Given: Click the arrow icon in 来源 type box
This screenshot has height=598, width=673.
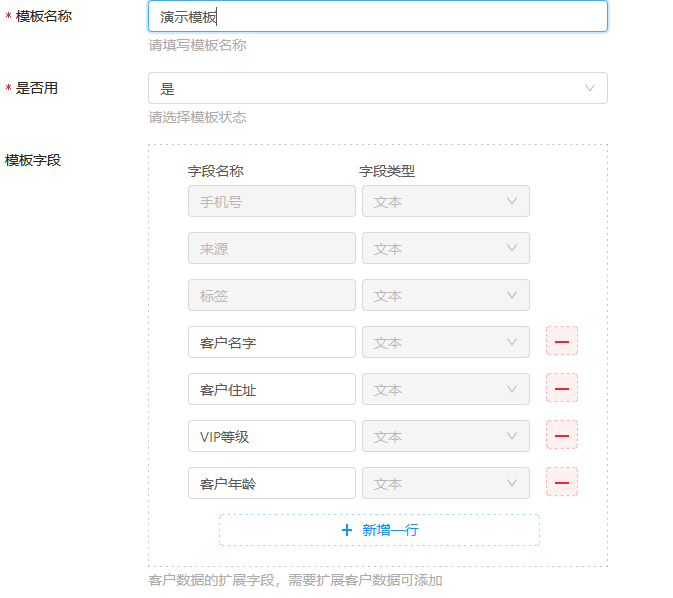Looking at the screenshot, I should 512,248.
